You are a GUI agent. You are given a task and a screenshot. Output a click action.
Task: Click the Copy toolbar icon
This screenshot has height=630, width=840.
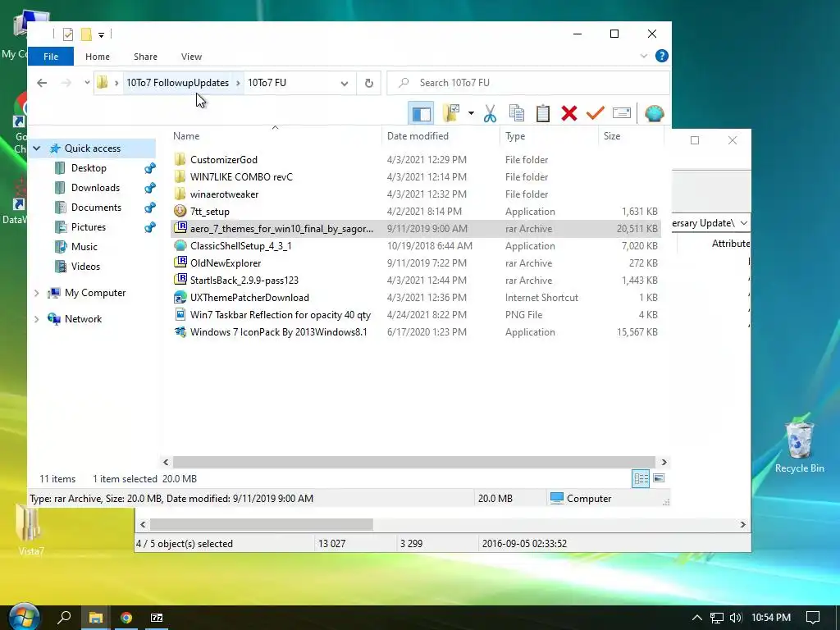pyautogui.click(x=517, y=113)
